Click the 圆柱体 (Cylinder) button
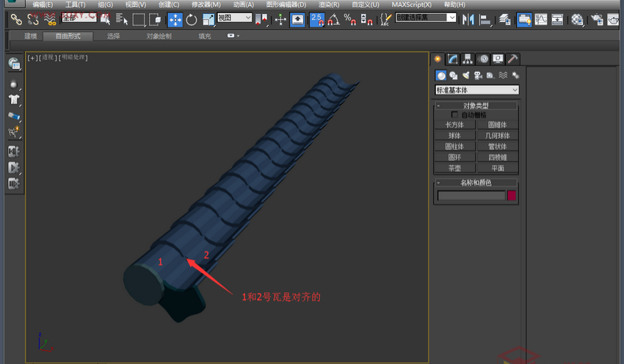Viewport: 624px width, 364px height. point(454,146)
